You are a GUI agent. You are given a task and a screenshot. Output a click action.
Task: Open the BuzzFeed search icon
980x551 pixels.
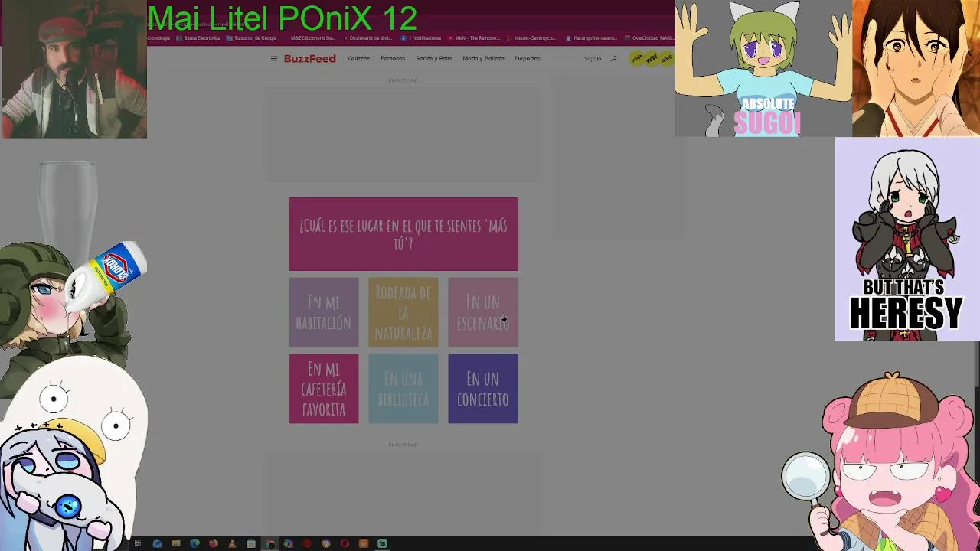[x=613, y=58]
